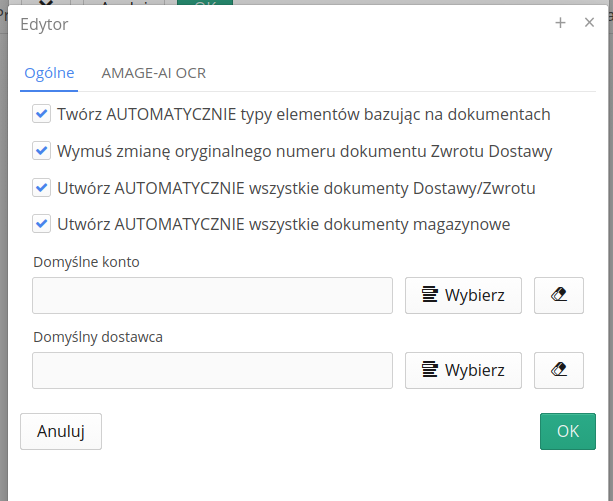Click the Anuluj button
The image size is (613, 501).
(61, 431)
